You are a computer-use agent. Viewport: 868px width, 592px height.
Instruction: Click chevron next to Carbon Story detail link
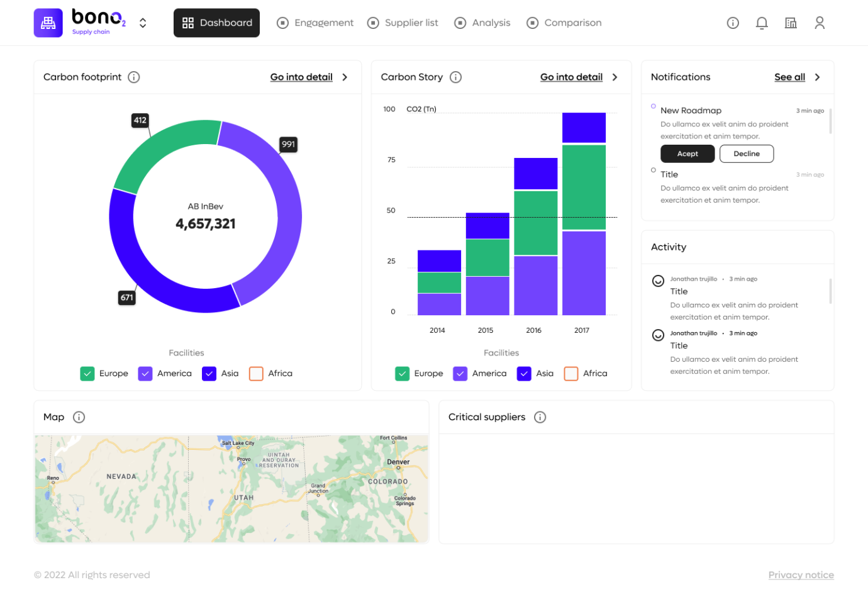point(615,77)
